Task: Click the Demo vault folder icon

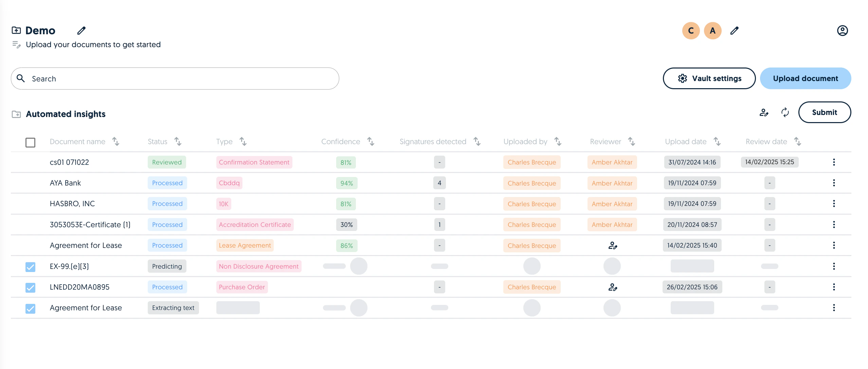Action: coord(16,30)
